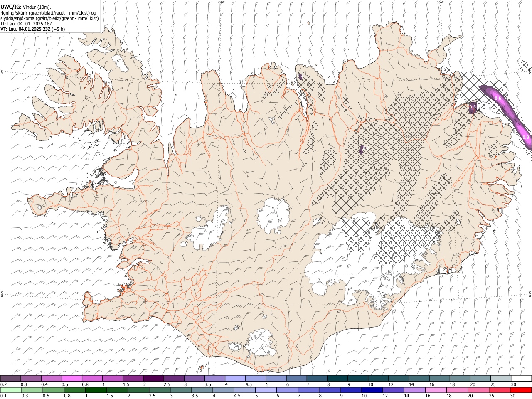This screenshot has width=532, height=399.
Task: Pick the white top-row swatch labeled 30
Action: pos(521,378)
